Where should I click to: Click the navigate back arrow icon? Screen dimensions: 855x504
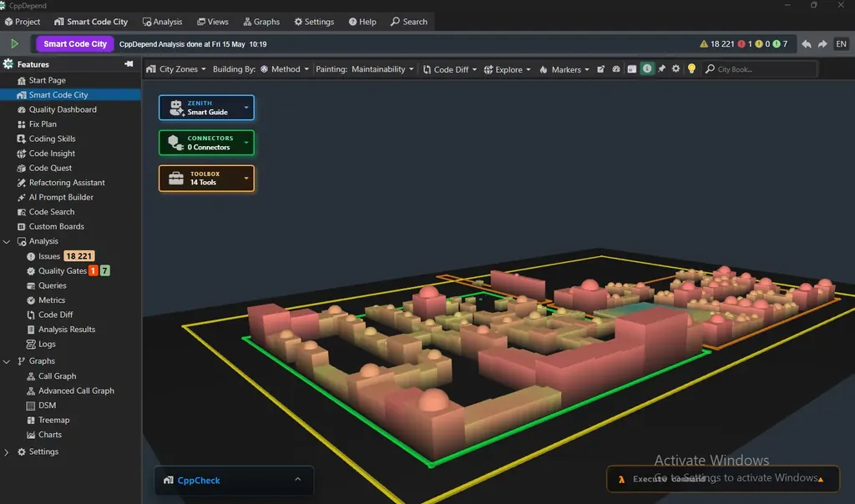[807, 44]
